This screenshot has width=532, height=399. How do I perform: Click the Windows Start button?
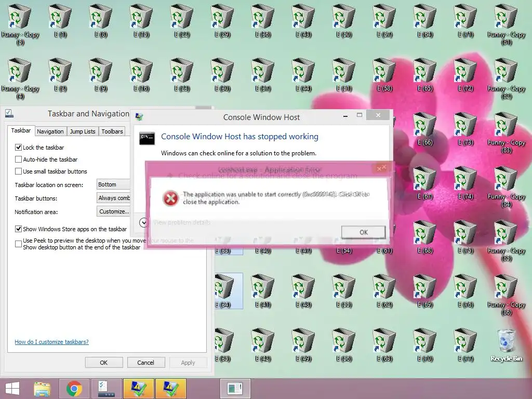(12, 389)
